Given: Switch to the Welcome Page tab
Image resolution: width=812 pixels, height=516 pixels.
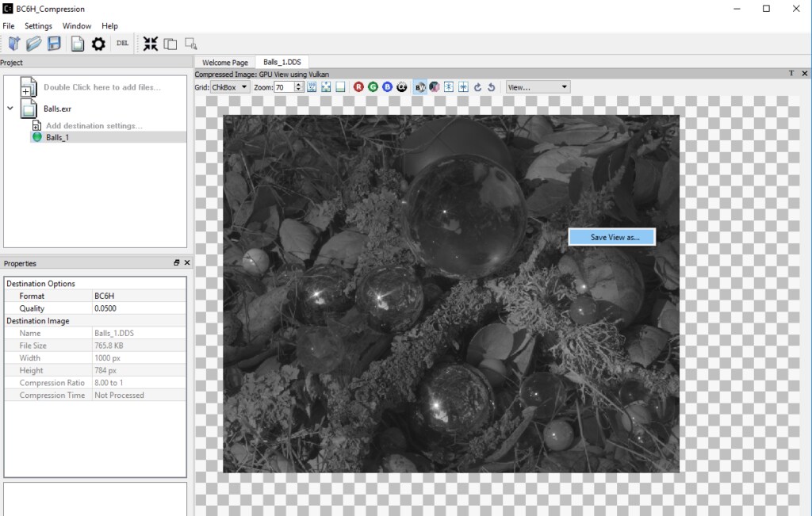Looking at the screenshot, I should 224,62.
